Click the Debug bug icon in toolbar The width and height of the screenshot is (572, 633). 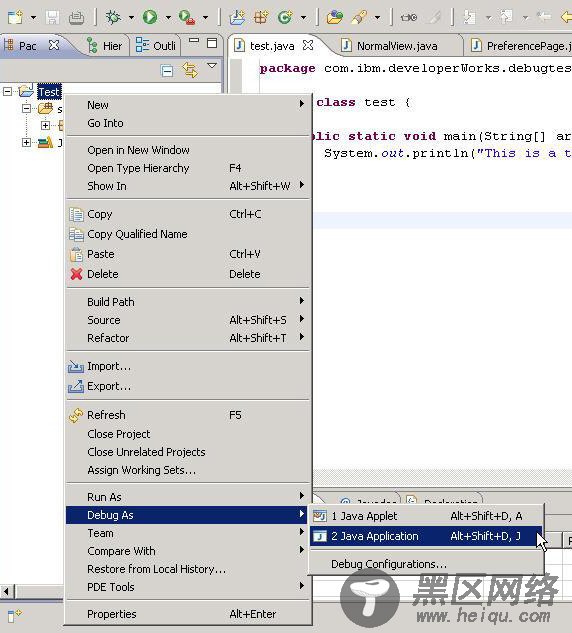click(x=113, y=17)
